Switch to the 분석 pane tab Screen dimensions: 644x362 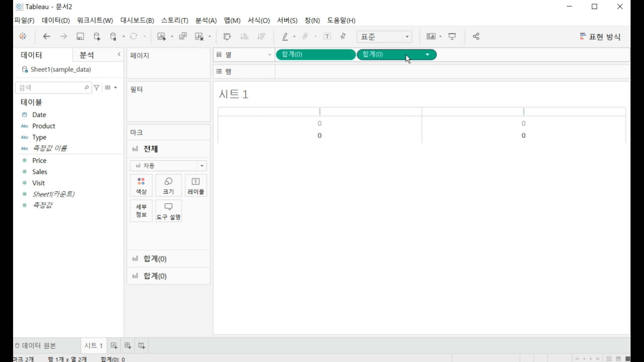87,55
